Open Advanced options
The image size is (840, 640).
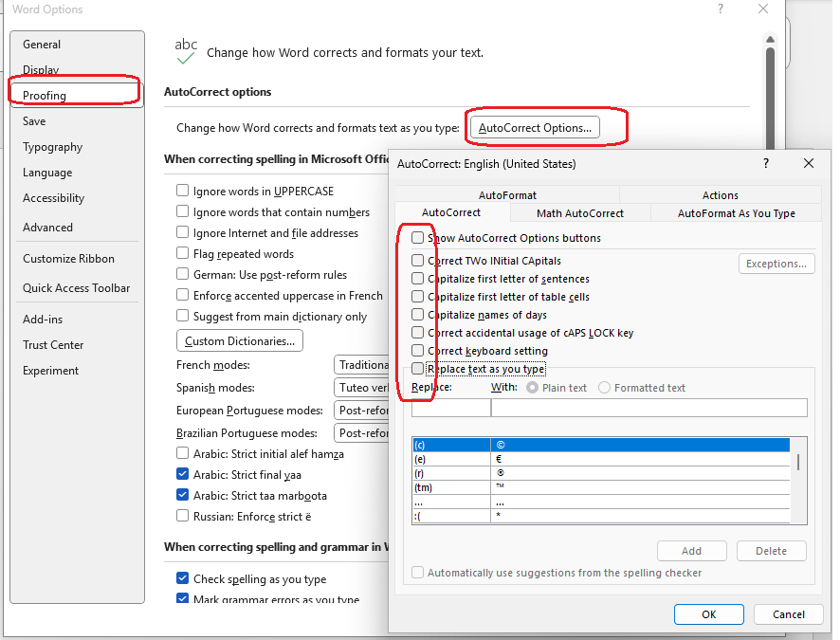tap(47, 227)
